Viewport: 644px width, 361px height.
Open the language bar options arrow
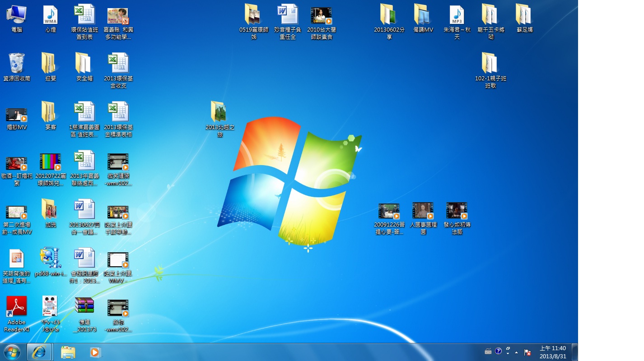tap(508, 354)
